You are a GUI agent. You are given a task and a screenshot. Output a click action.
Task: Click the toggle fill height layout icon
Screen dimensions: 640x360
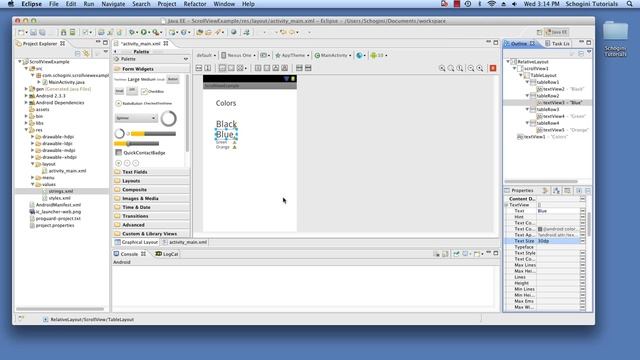click(x=208, y=68)
